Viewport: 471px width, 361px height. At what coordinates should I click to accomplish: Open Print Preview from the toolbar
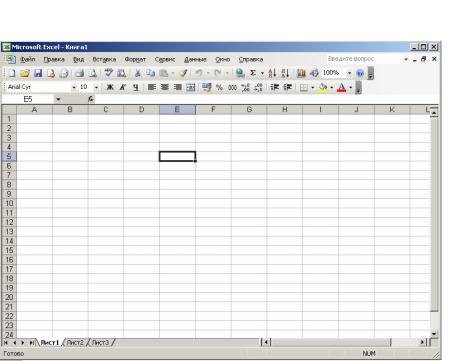[x=93, y=73]
